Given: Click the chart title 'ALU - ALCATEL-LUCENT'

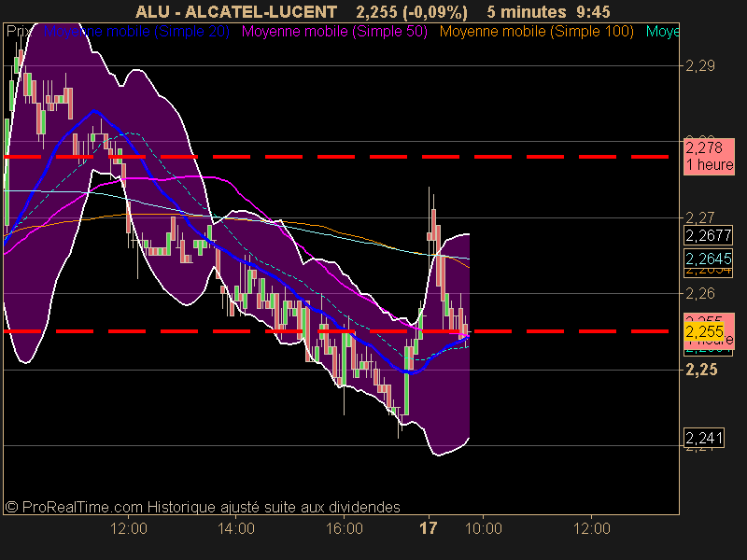Looking at the screenshot, I should 236,11.
